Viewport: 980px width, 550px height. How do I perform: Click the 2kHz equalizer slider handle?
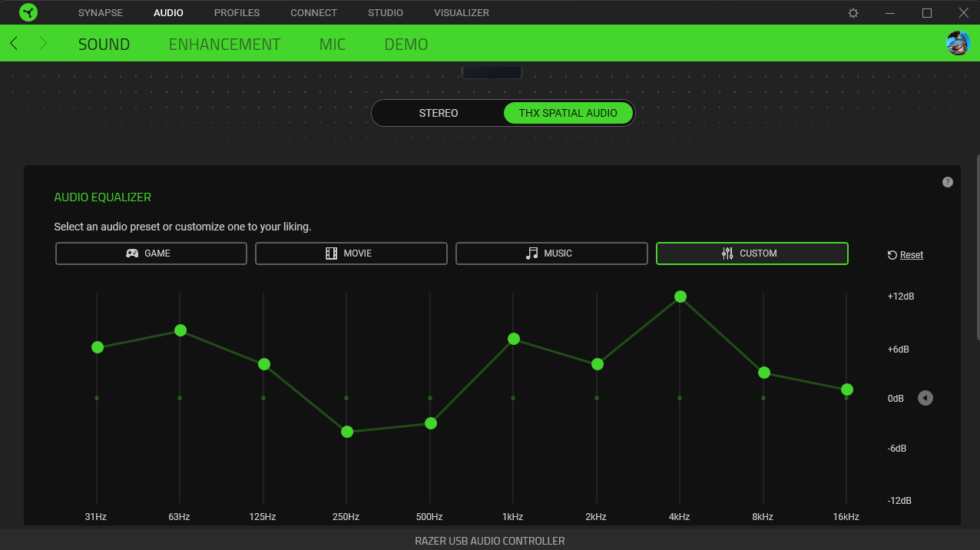[x=598, y=364]
